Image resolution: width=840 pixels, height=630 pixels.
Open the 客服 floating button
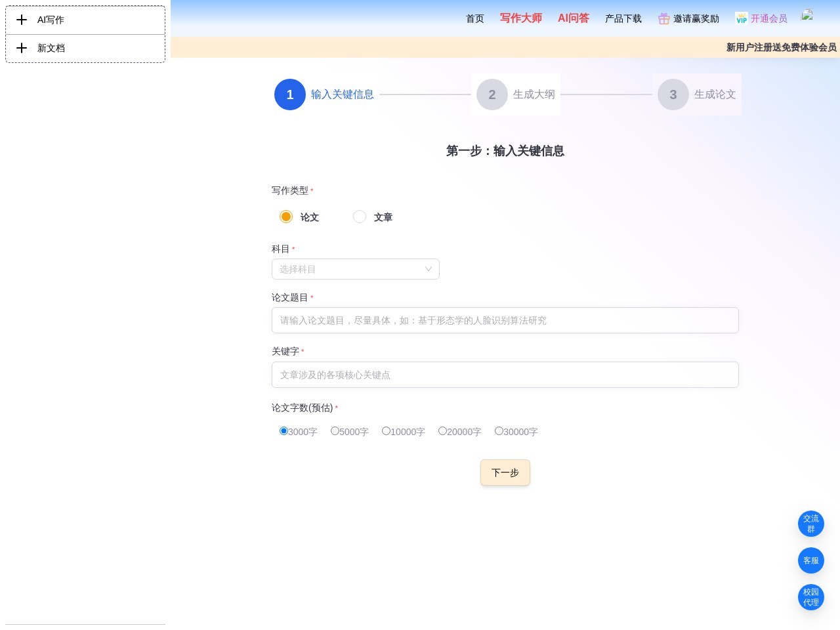coord(811,560)
